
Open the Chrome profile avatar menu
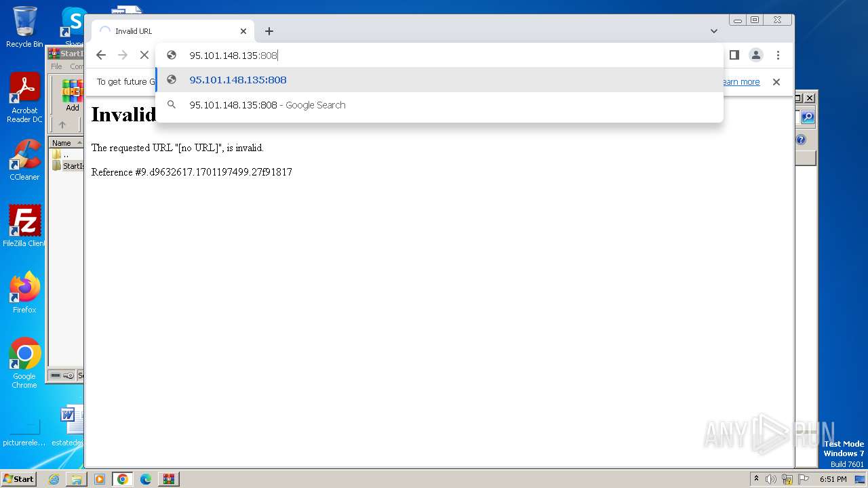(756, 55)
